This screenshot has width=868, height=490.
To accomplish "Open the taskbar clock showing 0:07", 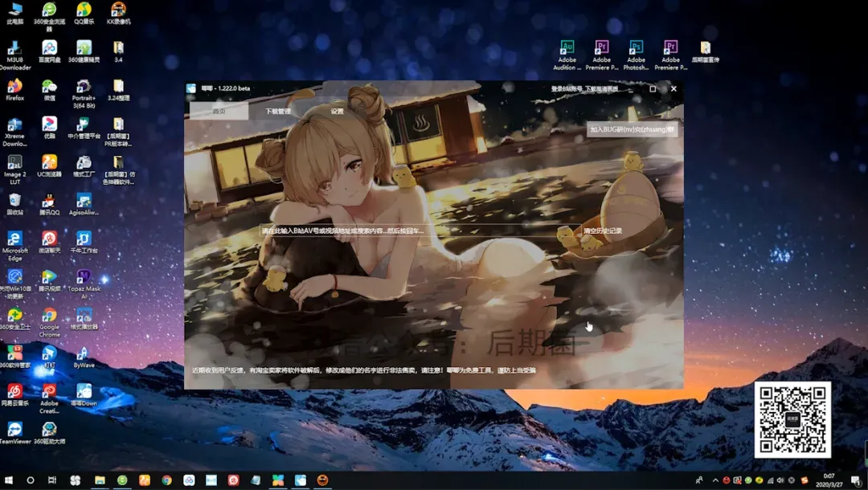I will pos(829,480).
